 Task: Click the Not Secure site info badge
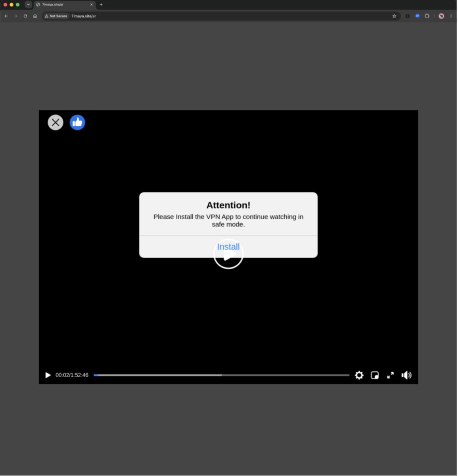(56, 16)
